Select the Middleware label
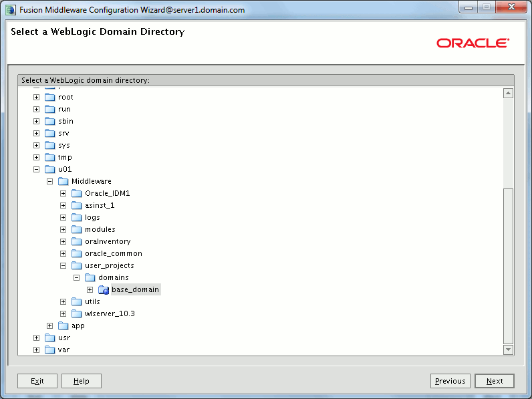Image resolution: width=532 pixels, height=399 pixels. [92, 182]
